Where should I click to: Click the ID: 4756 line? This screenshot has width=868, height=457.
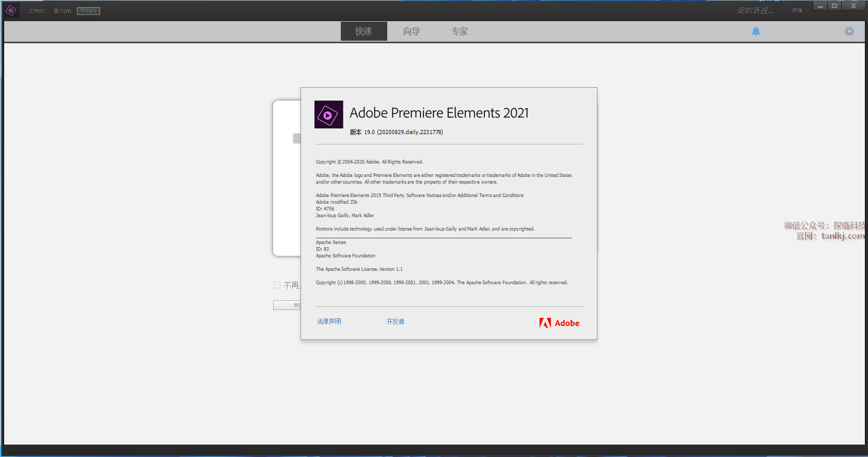click(325, 209)
